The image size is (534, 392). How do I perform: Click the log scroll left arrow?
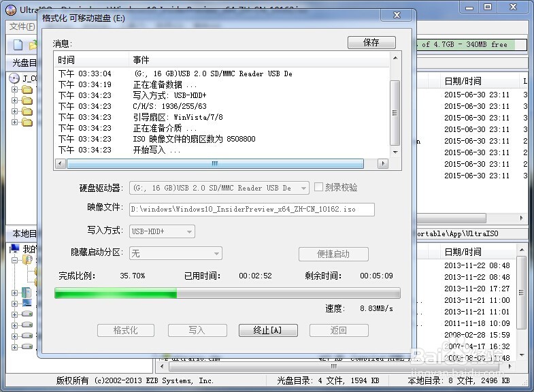(61, 163)
